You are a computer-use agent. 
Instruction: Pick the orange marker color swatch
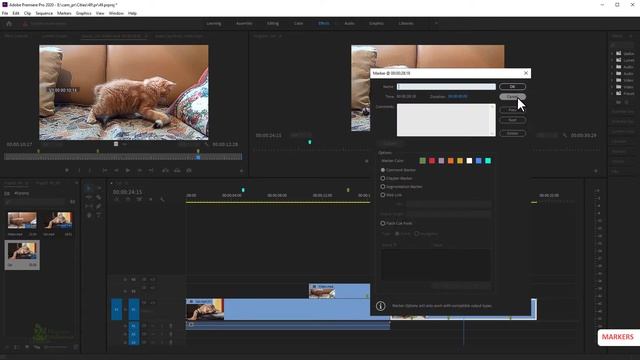pos(451,161)
